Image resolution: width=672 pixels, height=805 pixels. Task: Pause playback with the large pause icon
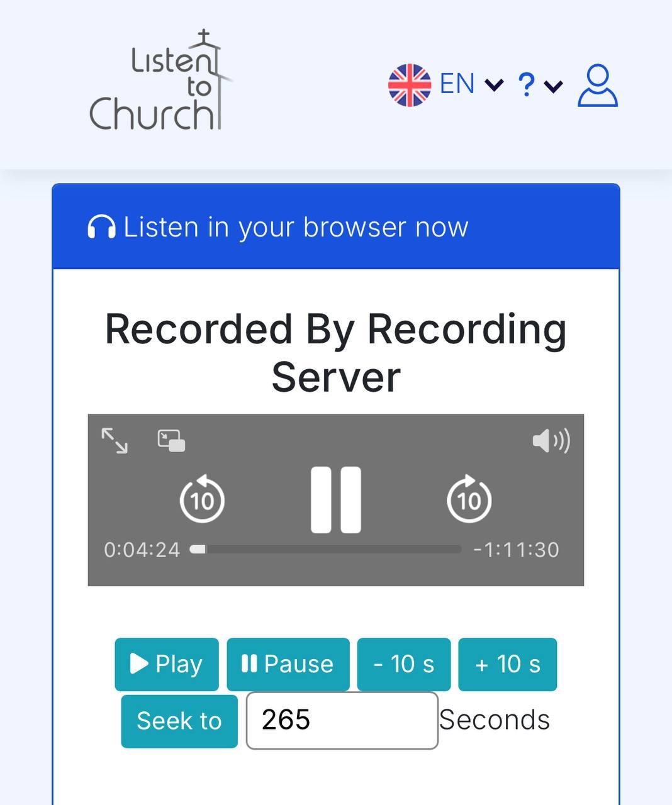(336, 500)
